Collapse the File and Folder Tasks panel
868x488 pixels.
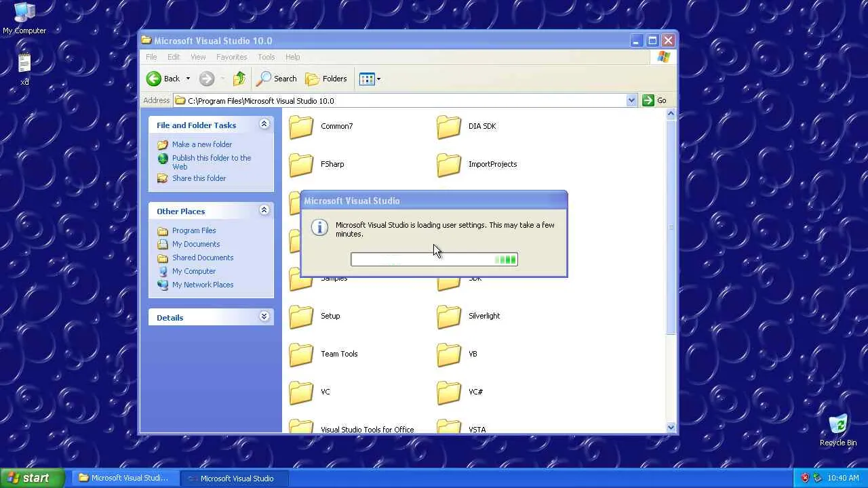[x=264, y=124]
